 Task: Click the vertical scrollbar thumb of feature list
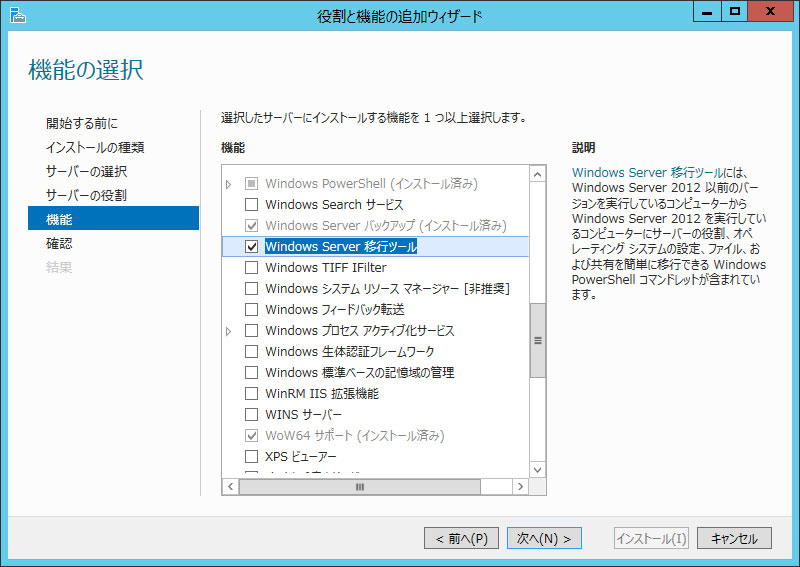tap(537, 341)
